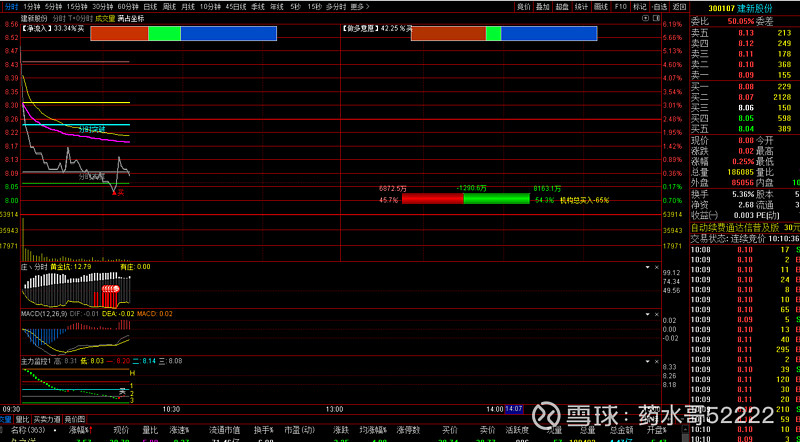This screenshot has width=800, height=442.
Task: Switch to the 量比 bottom tab
Action: (22, 419)
